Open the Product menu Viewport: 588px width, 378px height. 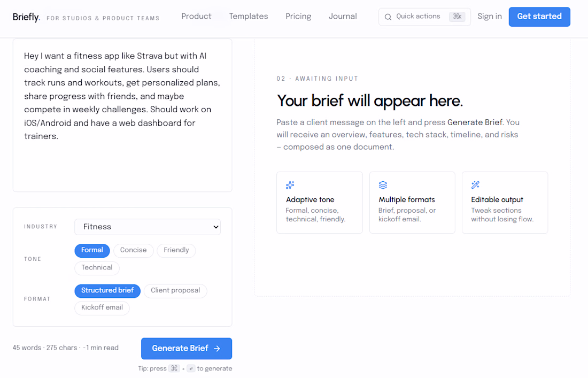[196, 17]
